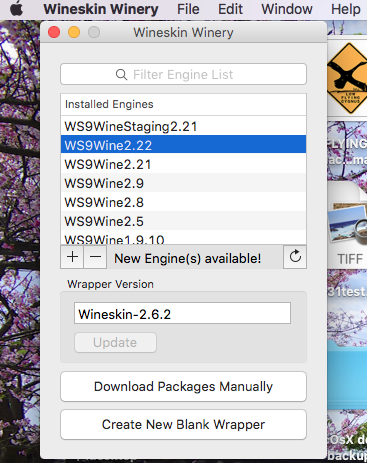Select engine WS9Wine2.5

[183, 221]
